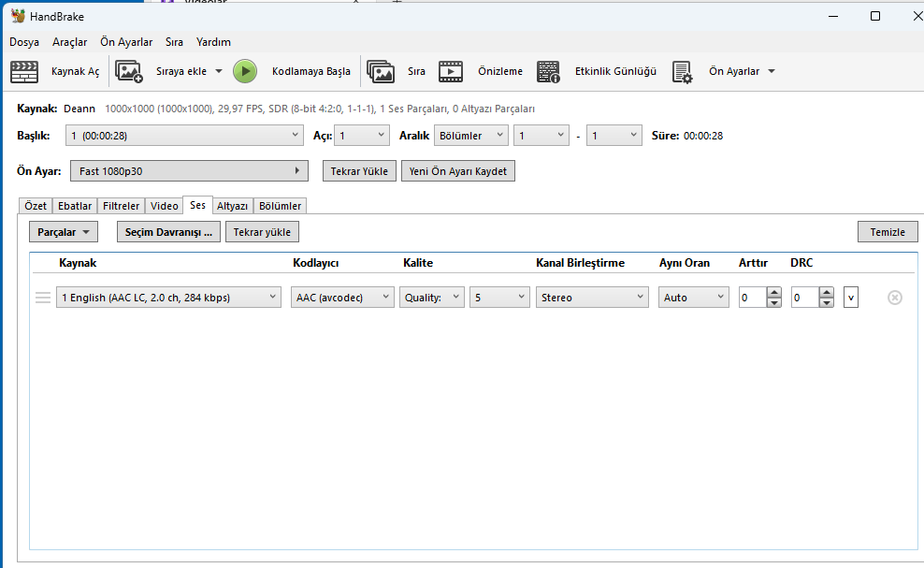This screenshot has width=924, height=568.
Task: Open the end chapter dropdown
Action: click(614, 136)
